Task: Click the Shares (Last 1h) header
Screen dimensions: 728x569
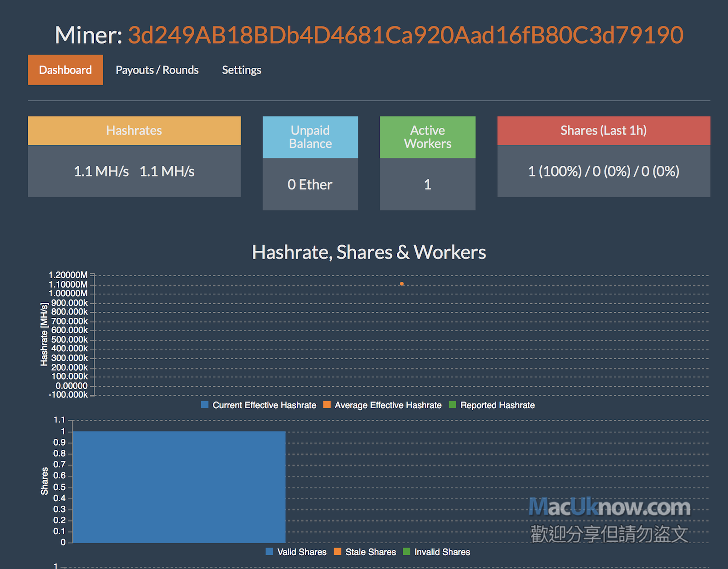Action: [x=603, y=131]
